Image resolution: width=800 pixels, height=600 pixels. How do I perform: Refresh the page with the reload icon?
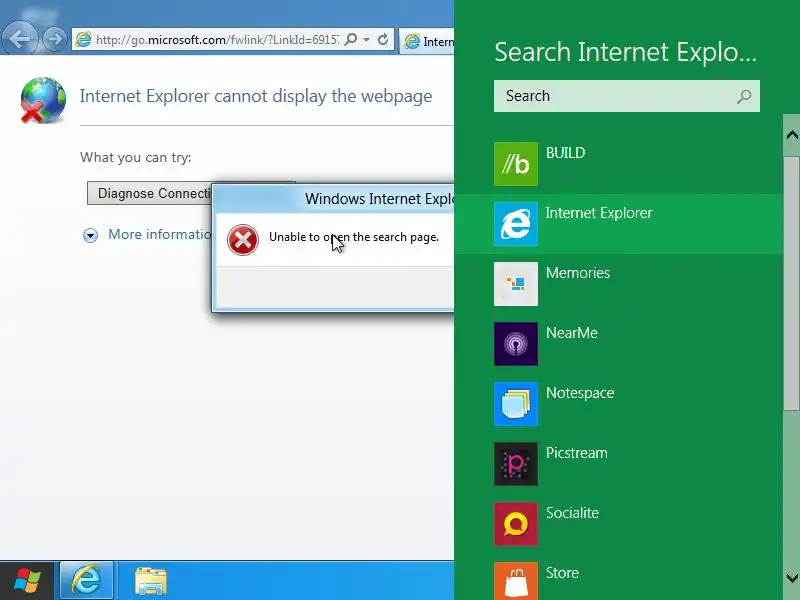pyautogui.click(x=383, y=39)
